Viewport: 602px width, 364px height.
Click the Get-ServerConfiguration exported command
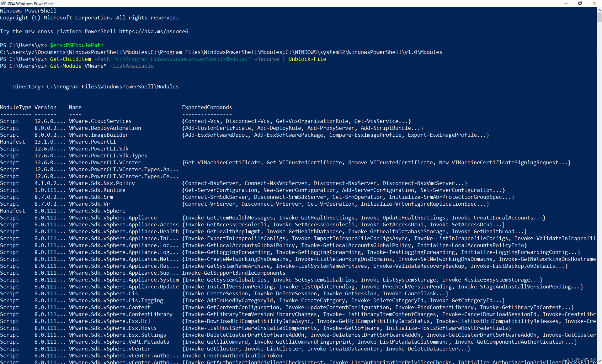(221, 190)
